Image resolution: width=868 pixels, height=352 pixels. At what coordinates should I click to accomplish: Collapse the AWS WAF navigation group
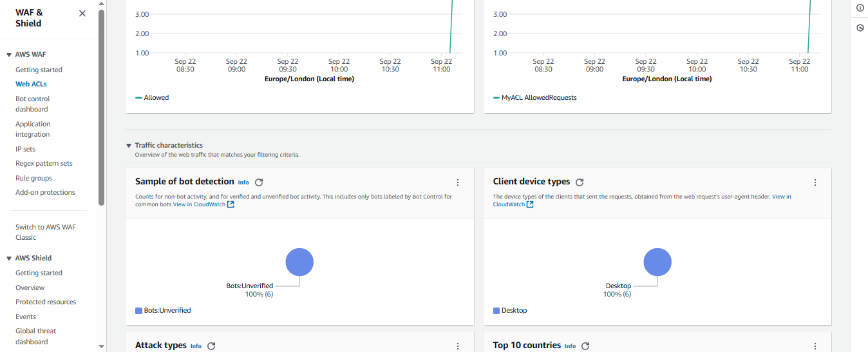point(9,55)
